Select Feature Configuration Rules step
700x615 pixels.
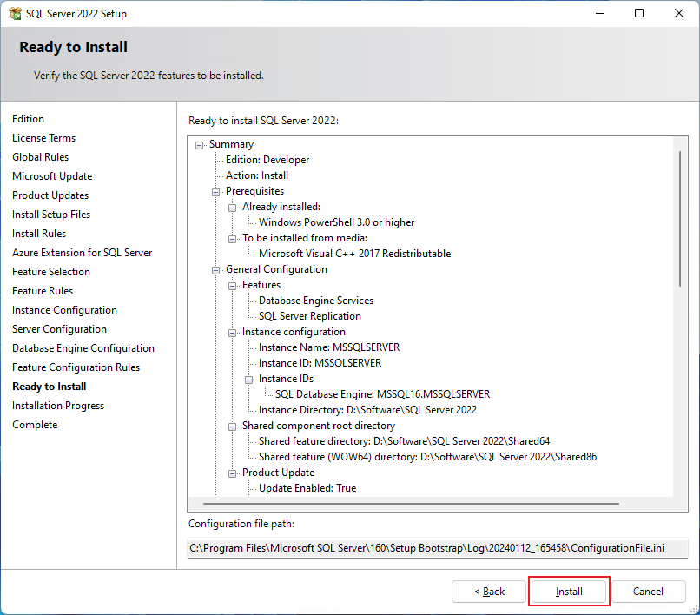click(x=76, y=367)
